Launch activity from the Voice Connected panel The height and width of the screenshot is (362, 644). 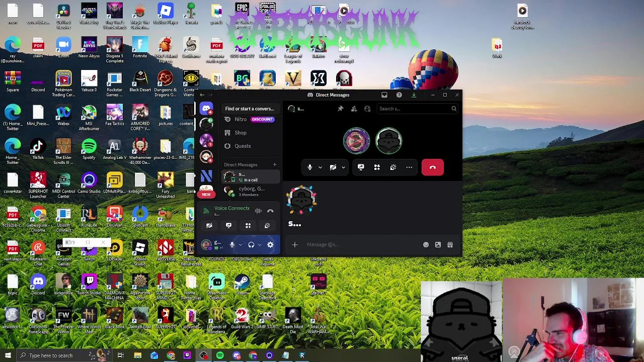point(248,226)
